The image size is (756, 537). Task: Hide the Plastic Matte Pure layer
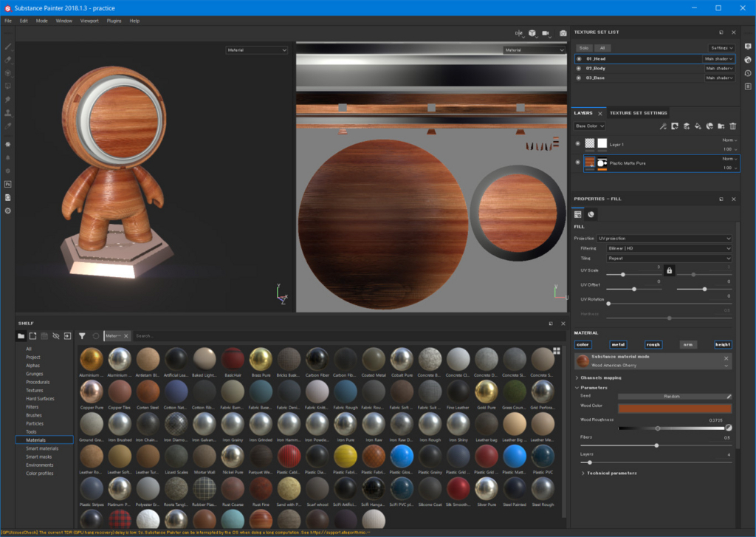pyautogui.click(x=577, y=162)
